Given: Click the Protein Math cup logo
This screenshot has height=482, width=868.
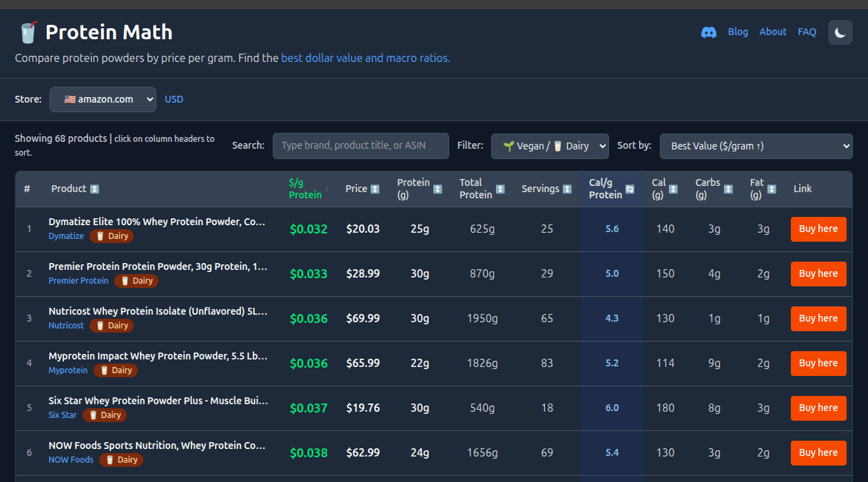Looking at the screenshot, I should coord(28,32).
